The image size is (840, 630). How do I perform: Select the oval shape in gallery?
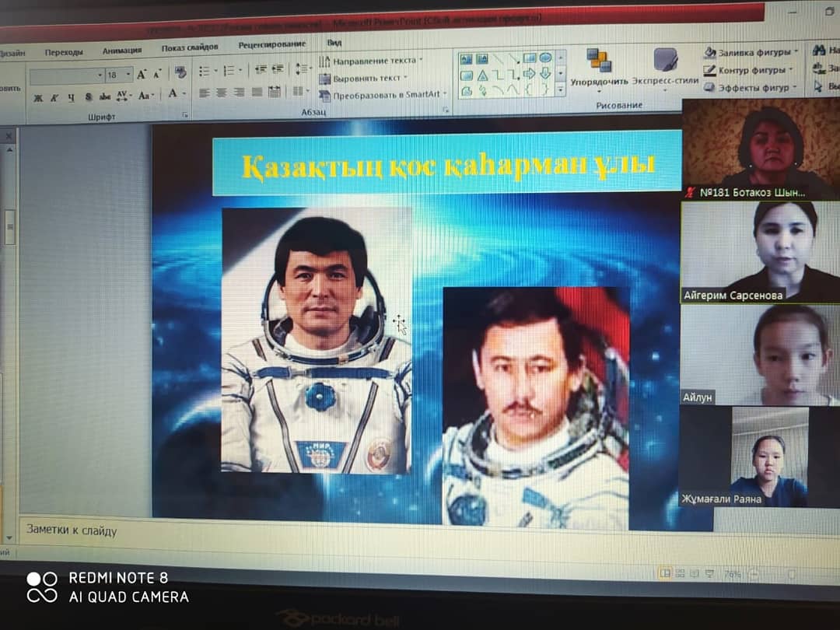pyautogui.click(x=545, y=58)
